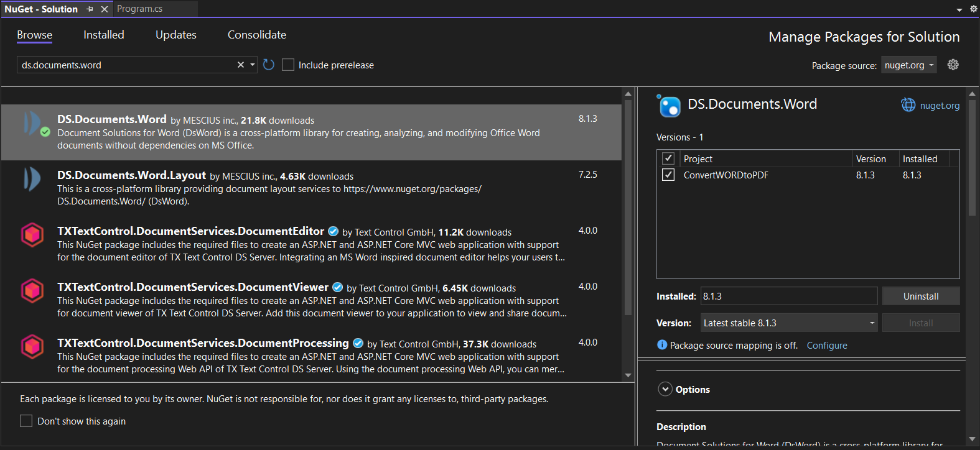The image size is (980, 450).
Task: Click the DocumentEditor package hexagon icon
Action: click(x=32, y=235)
